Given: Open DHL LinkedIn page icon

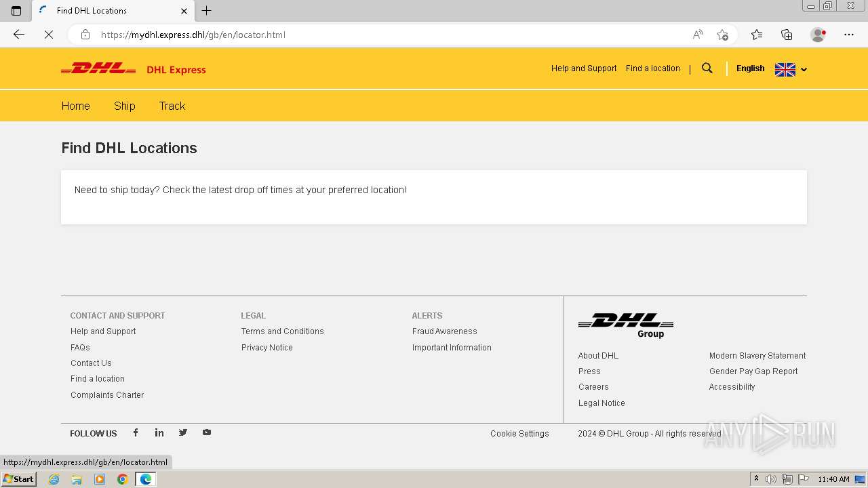Looking at the screenshot, I should tap(159, 432).
